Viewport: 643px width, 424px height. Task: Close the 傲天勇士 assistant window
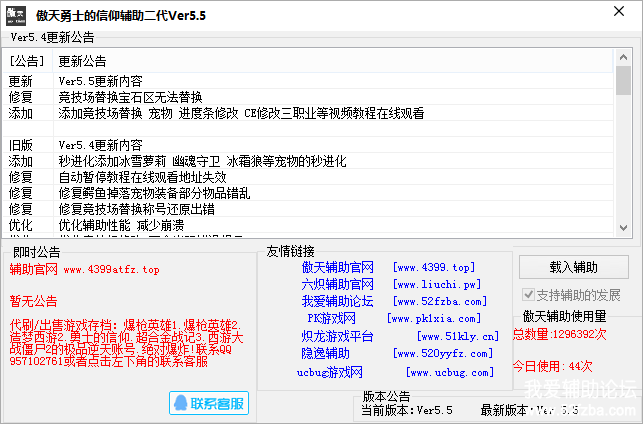pos(622,14)
